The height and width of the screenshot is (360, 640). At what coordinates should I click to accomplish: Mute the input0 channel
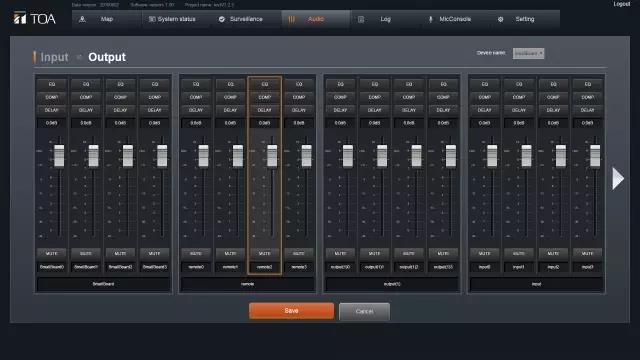click(484, 253)
